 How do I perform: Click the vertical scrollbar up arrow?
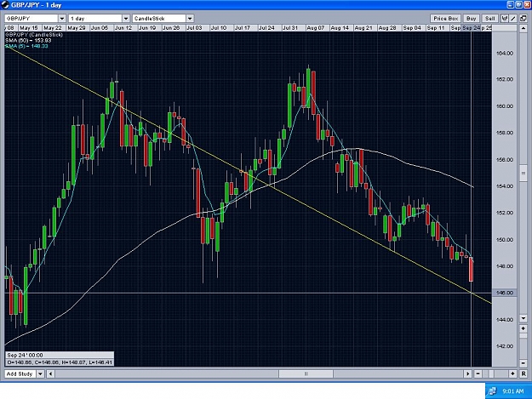[x=523, y=28]
